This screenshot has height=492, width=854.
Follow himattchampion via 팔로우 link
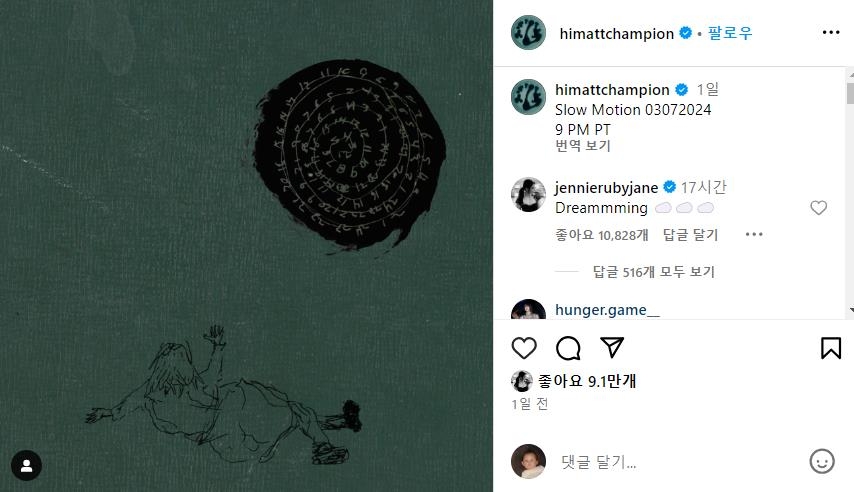[x=730, y=33]
